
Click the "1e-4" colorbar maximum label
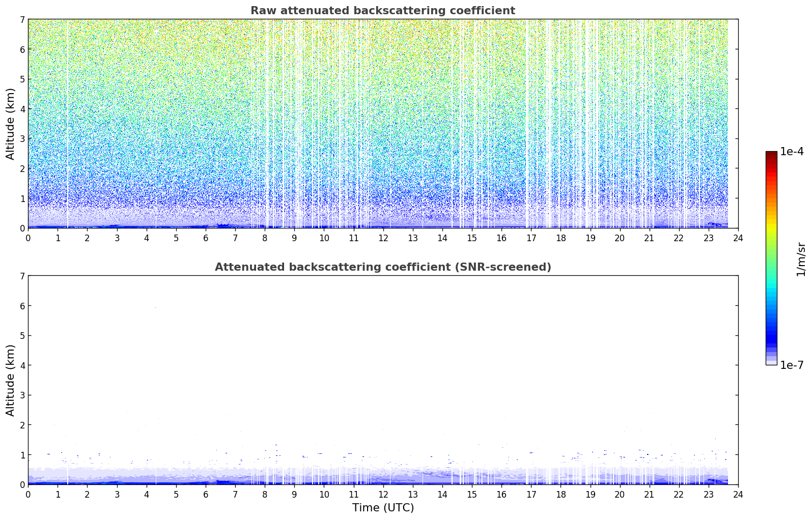tap(792, 152)
